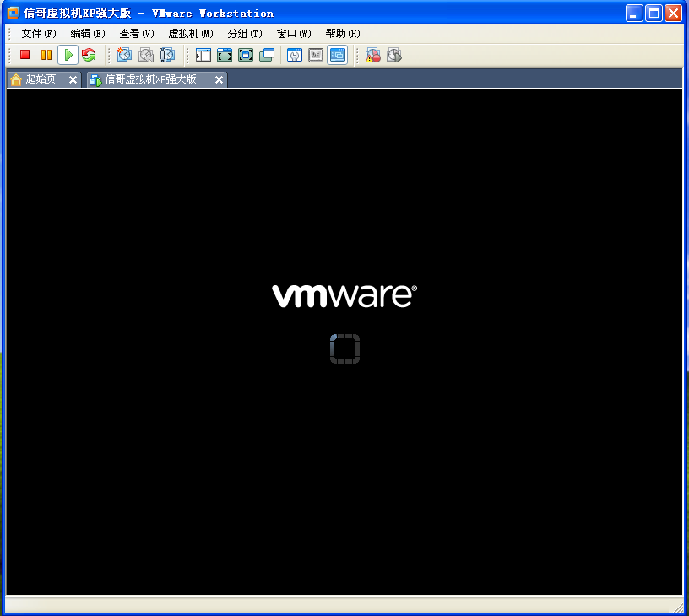This screenshot has height=616, width=689.
Task: Open the 虚拟机(M) menu
Action: coord(191,34)
